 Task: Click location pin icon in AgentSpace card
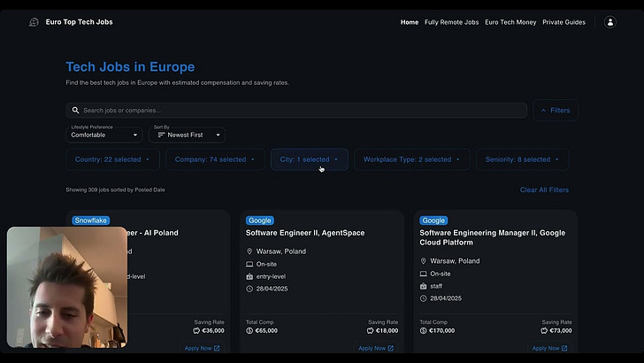[x=249, y=251]
